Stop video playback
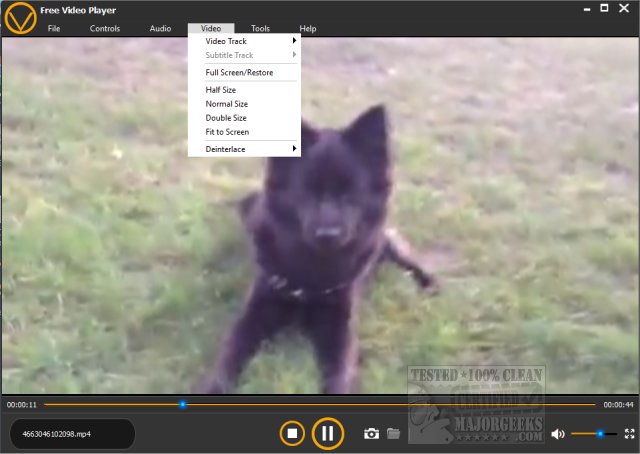 pos(292,433)
